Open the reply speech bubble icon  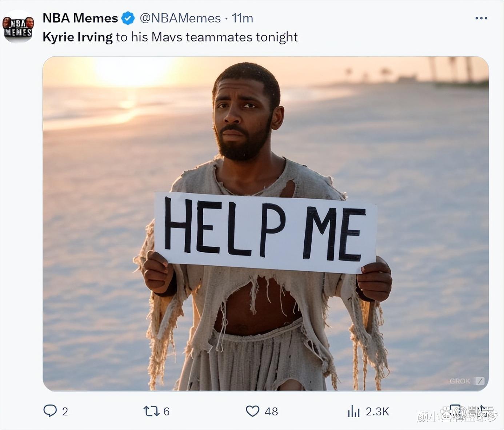[x=50, y=411]
